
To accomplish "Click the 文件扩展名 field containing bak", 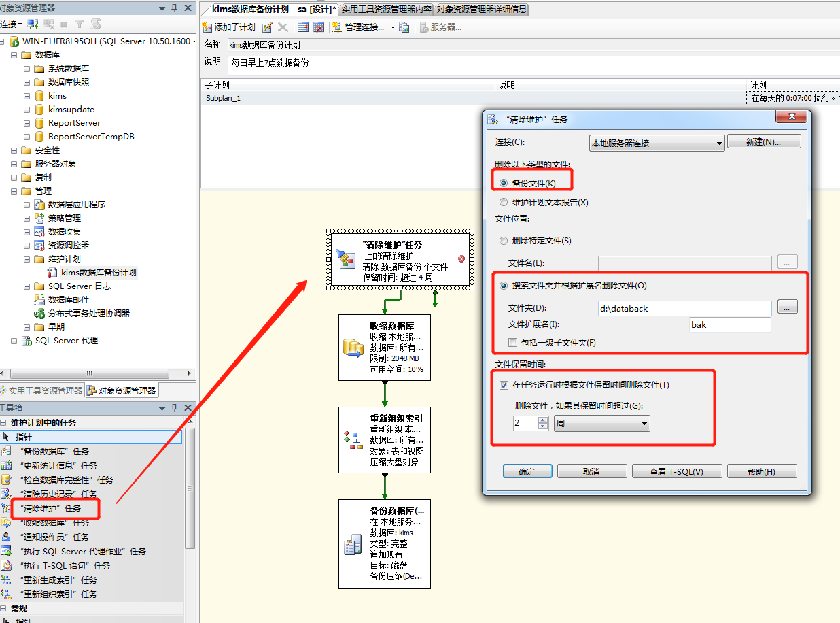I will 730,324.
